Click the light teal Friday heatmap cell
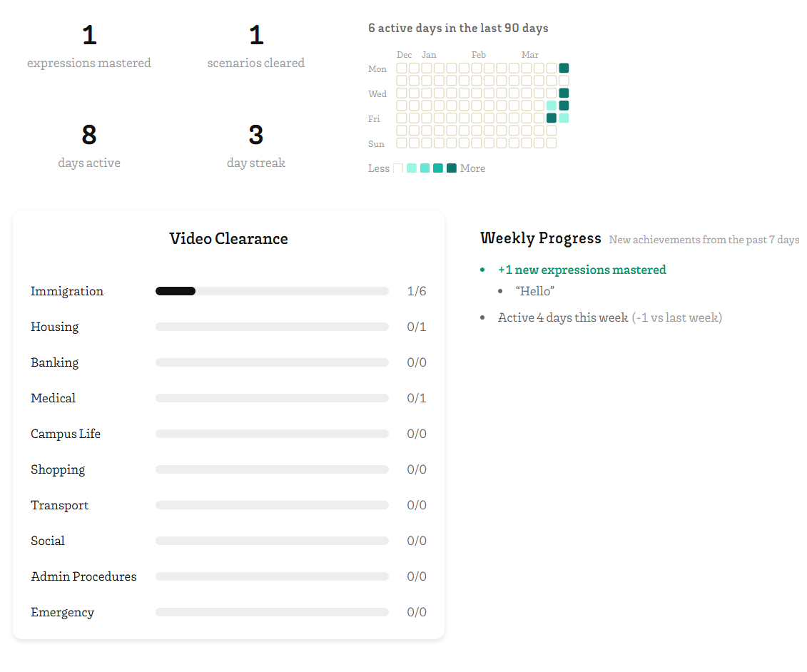The width and height of the screenshot is (807, 672). pos(564,118)
